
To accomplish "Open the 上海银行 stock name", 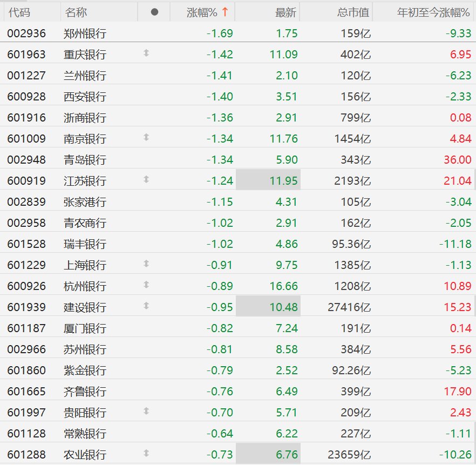I will click(x=85, y=265).
